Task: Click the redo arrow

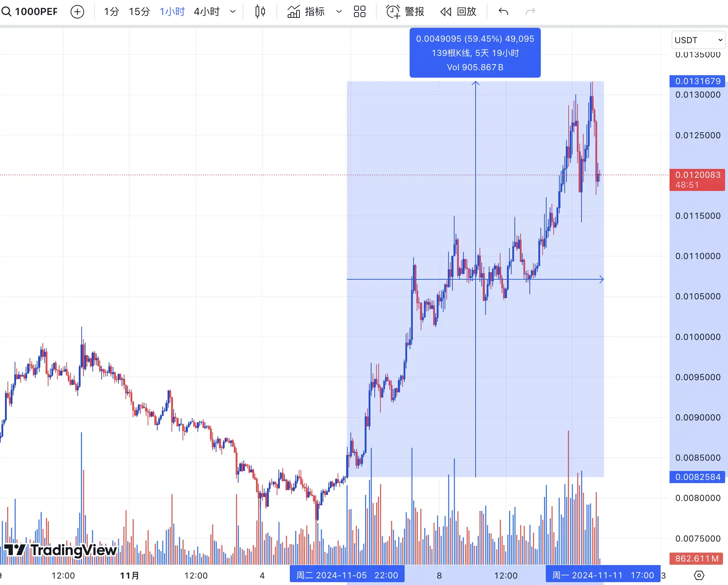Action: [530, 12]
